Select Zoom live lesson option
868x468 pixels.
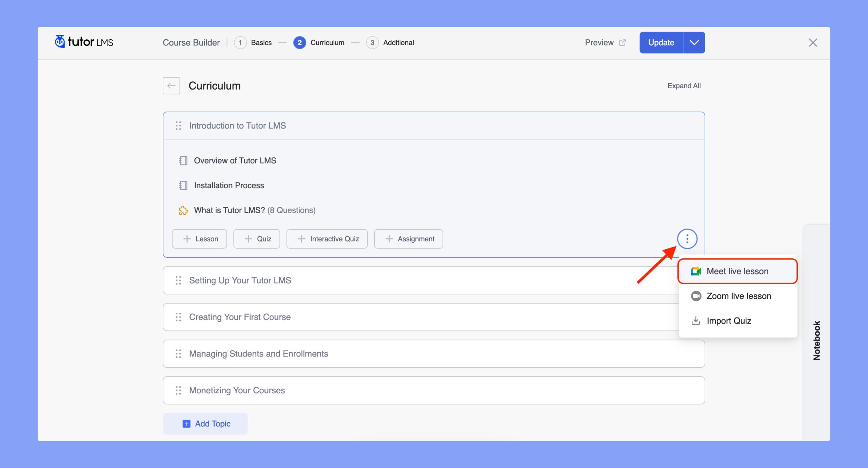(x=739, y=296)
